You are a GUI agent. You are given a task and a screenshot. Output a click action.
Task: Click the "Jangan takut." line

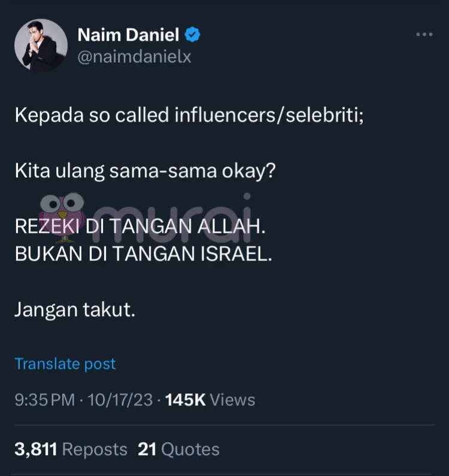tap(75, 310)
